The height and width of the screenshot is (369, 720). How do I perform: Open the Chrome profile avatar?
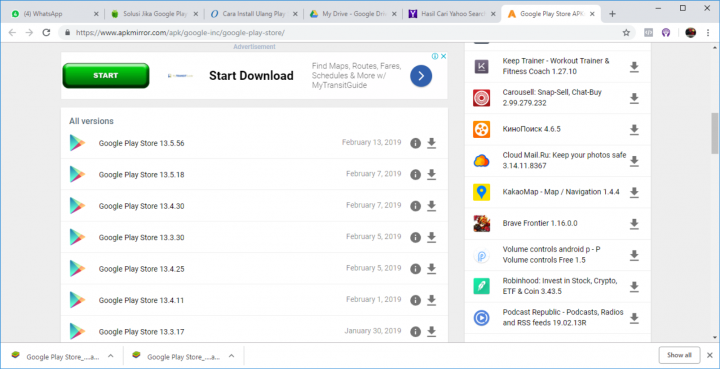tap(691, 33)
